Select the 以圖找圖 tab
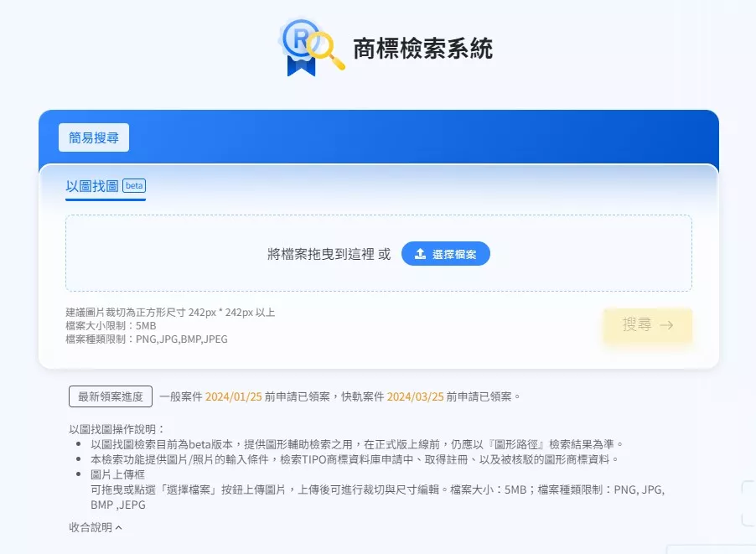The height and width of the screenshot is (554, 756). pyautogui.click(x=92, y=186)
